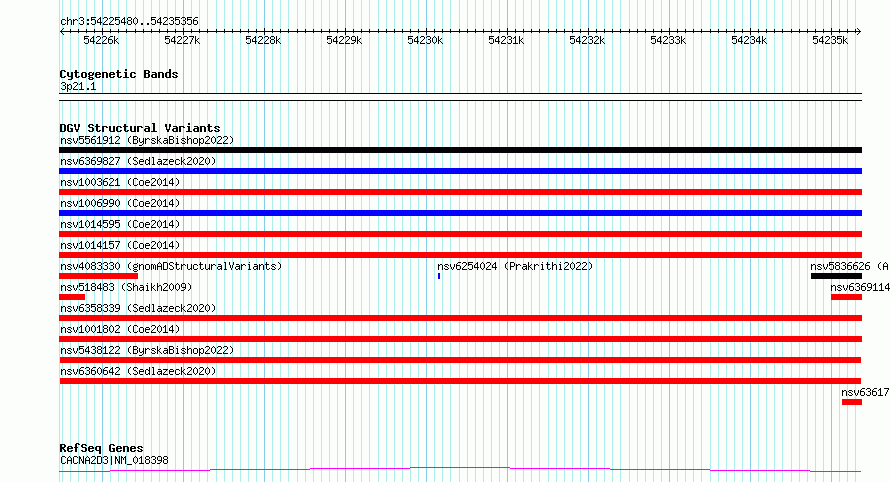This screenshot has width=890, height=482.
Task: Click the 54229k ruler position label
Action: pos(344,41)
